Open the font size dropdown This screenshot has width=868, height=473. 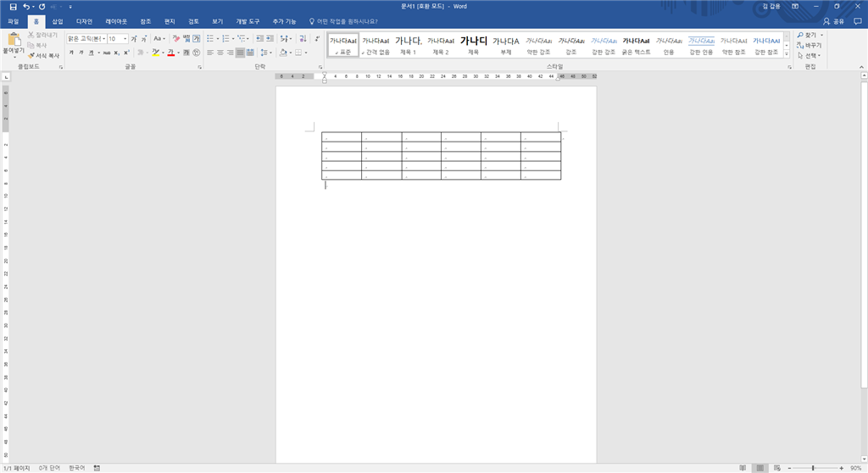click(x=125, y=39)
